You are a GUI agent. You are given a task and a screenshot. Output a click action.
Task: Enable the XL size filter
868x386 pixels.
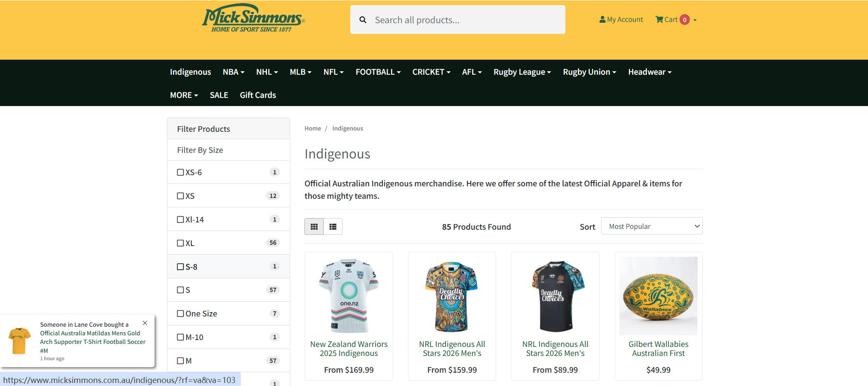tap(180, 243)
